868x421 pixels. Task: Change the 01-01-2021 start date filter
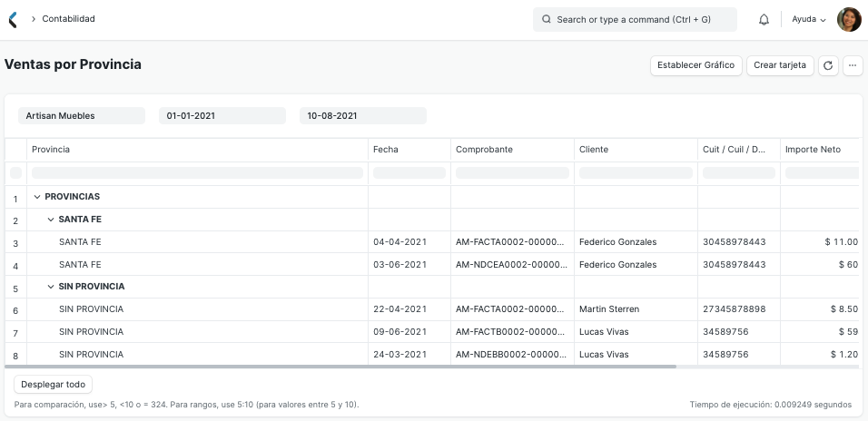(x=222, y=115)
